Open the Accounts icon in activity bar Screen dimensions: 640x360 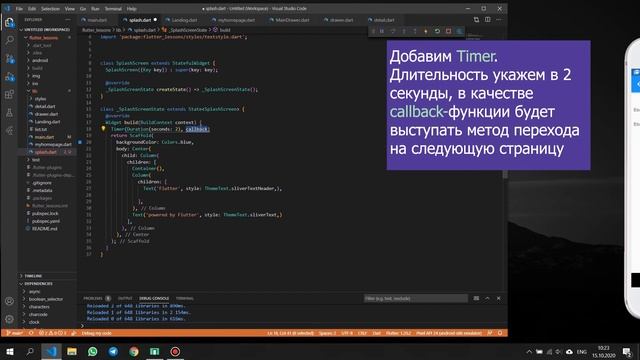coord(9,301)
